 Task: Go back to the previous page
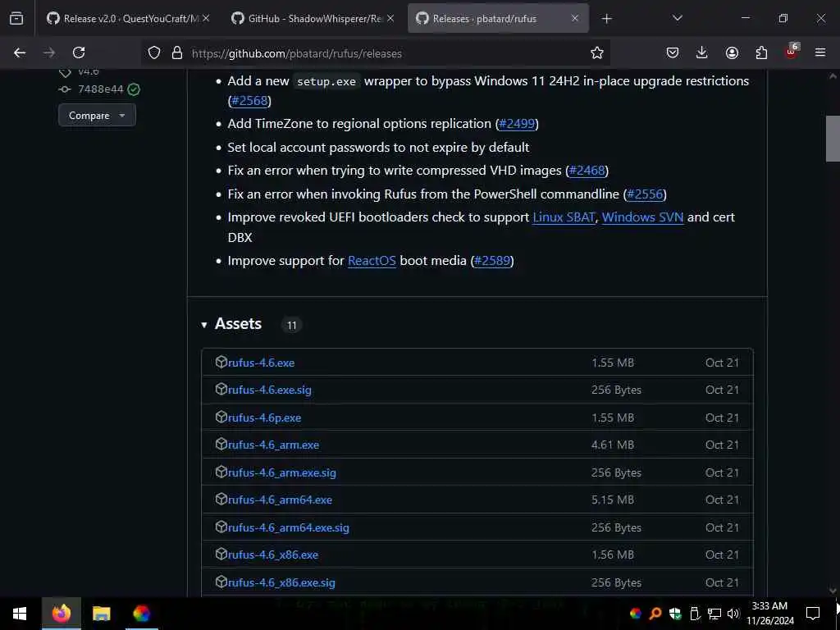(x=20, y=52)
